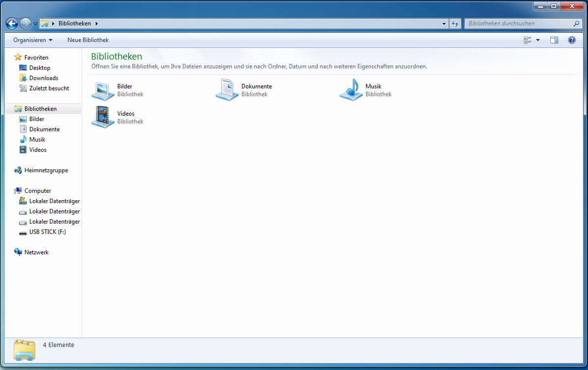Open Dokumente in the sidebar tree
588x370 pixels.
[45, 130]
